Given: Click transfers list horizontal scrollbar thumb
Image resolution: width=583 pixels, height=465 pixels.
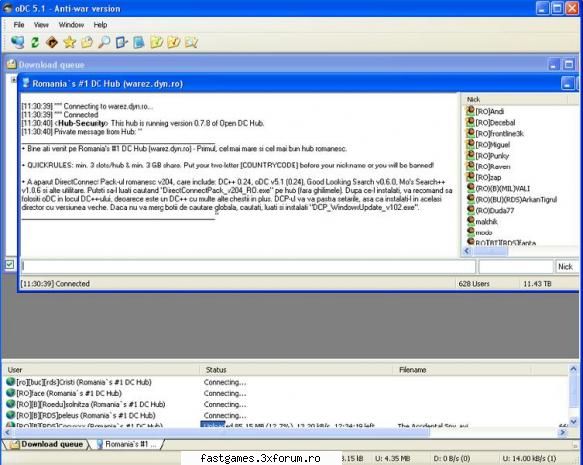Looking at the screenshot, I should tap(221, 432).
